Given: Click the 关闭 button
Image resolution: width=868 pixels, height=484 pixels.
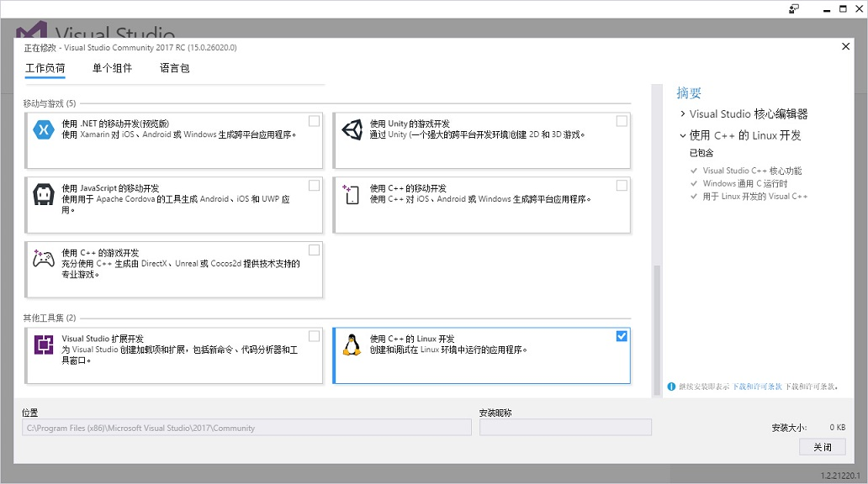Looking at the screenshot, I should (x=823, y=447).
